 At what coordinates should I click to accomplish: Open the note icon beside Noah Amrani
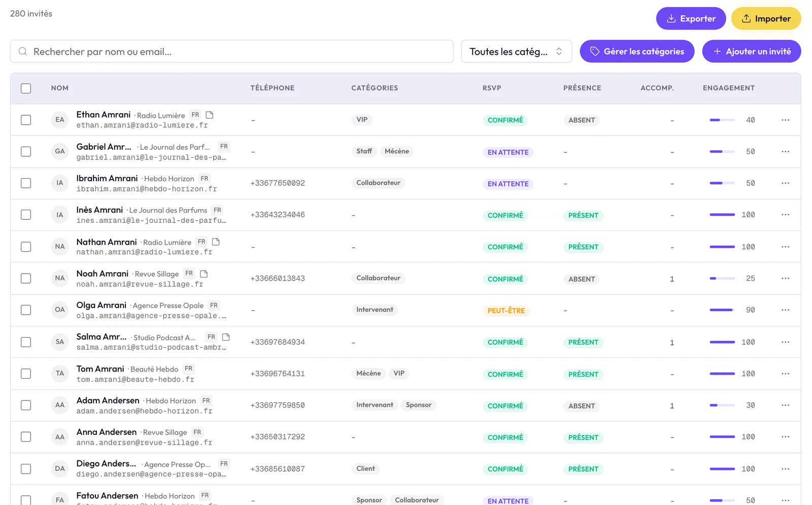[204, 274]
